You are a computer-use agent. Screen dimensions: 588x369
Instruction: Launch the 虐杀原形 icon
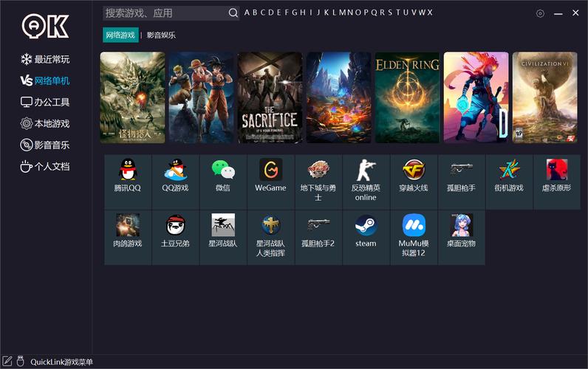pos(556,170)
